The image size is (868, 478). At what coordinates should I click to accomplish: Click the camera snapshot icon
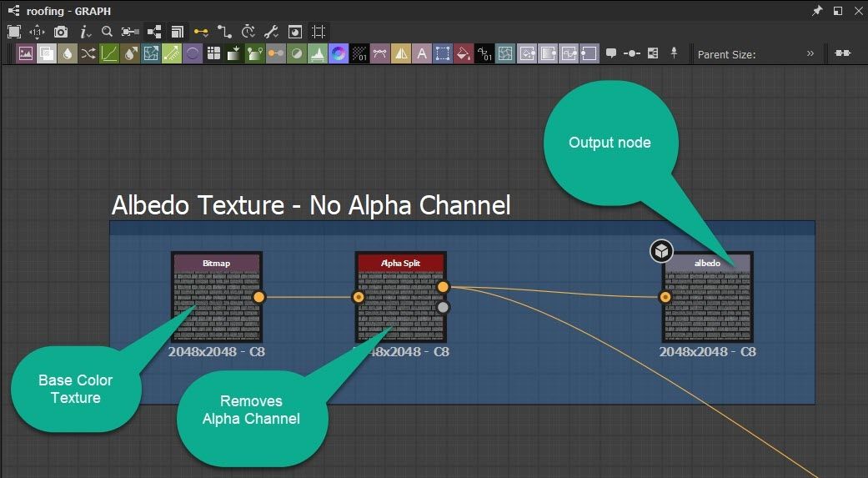click(61, 32)
